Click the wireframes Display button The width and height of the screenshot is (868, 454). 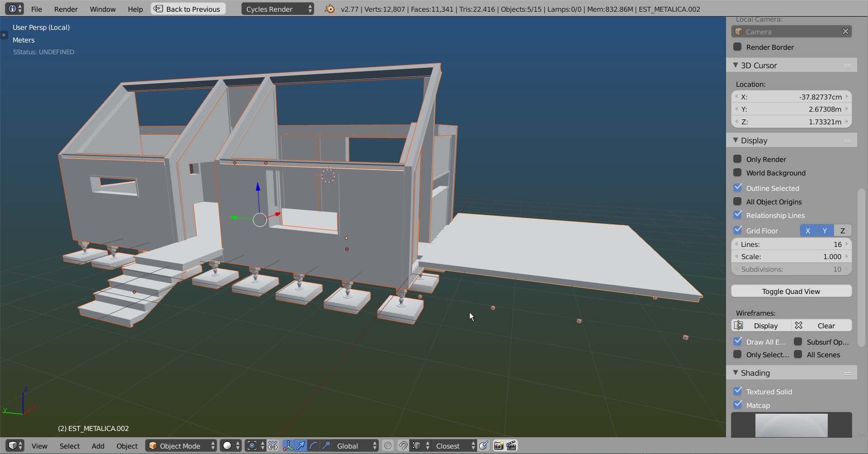pos(761,326)
